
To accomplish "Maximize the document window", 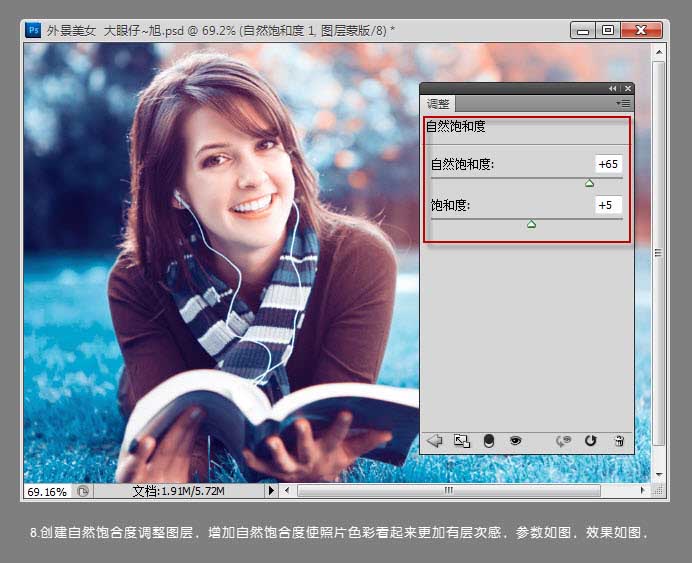I will (x=608, y=30).
